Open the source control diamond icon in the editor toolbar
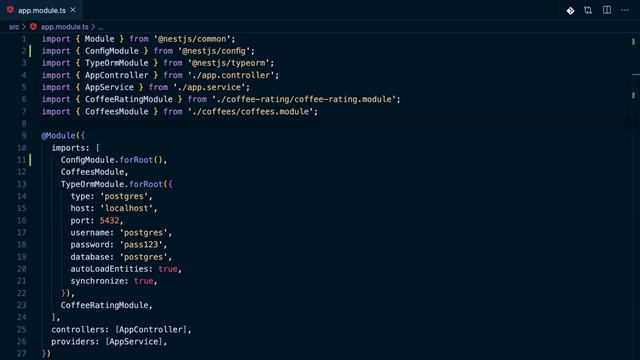The image size is (640, 360). 570,11
